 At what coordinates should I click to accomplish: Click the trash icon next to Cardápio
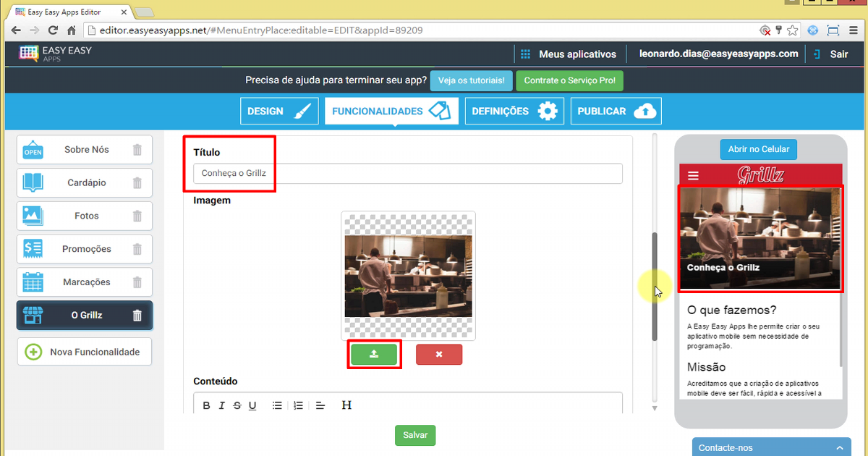point(137,182)
